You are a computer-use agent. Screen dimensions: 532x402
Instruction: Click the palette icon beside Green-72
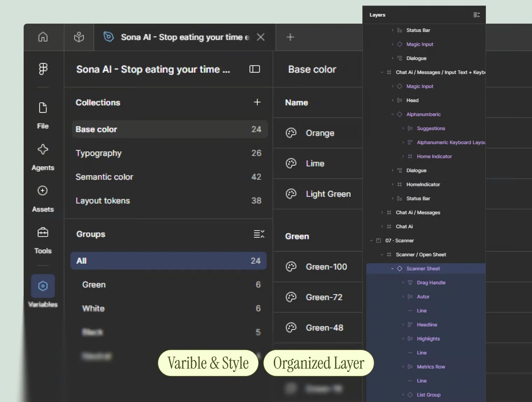(x=291, y=297)
